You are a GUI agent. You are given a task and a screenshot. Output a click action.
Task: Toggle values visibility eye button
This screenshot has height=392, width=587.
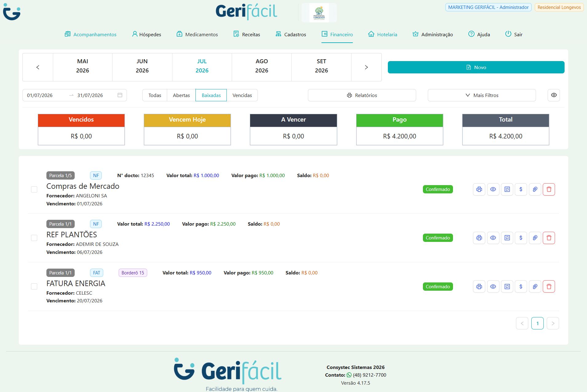554,95
